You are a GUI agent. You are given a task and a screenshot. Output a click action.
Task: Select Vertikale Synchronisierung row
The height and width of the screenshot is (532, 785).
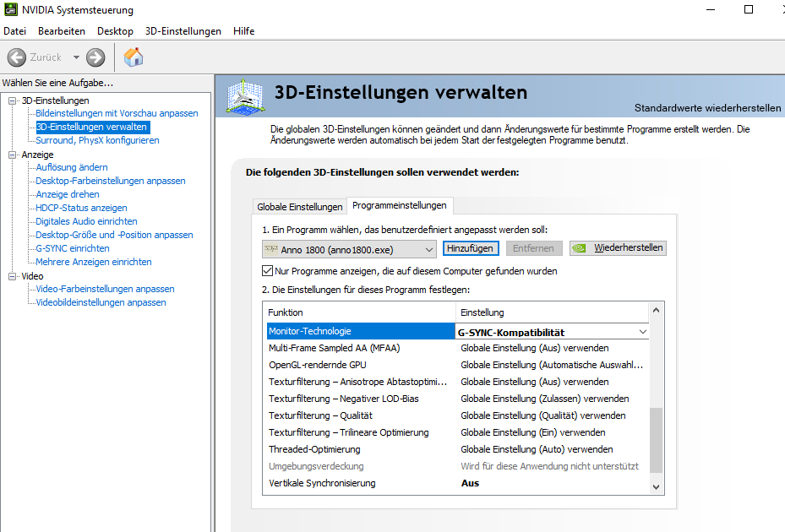[458, 483]
